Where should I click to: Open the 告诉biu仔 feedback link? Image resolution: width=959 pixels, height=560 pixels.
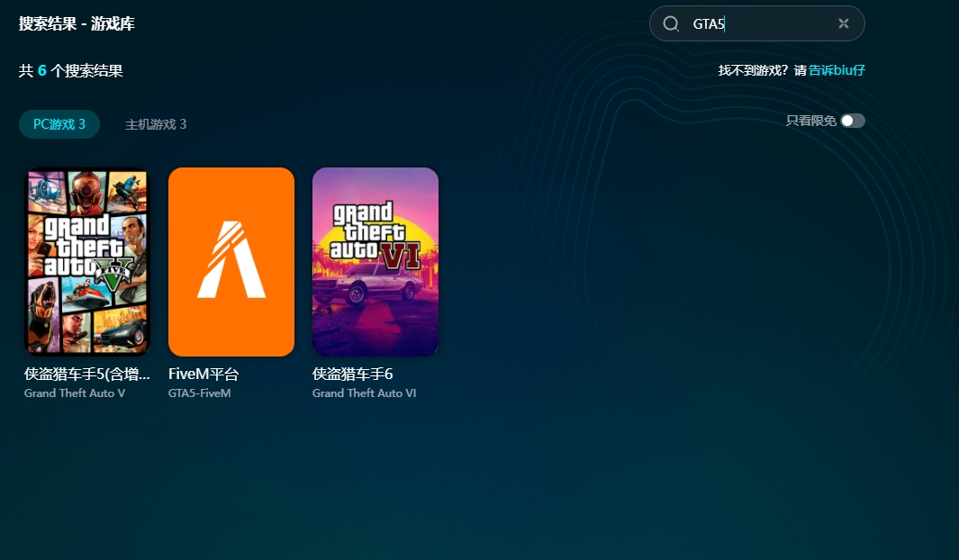tap(837, 70)
